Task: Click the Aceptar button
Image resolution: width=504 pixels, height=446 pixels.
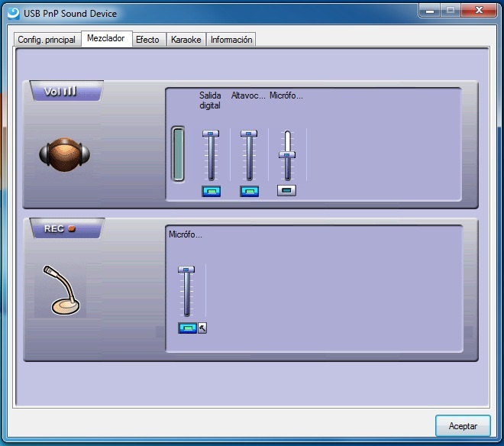Action: click(463, 425)
